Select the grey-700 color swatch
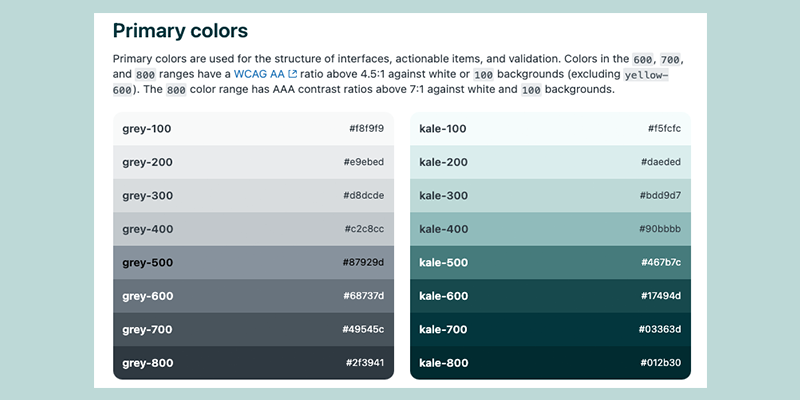 pyautogui.click(x=254, y=330)
